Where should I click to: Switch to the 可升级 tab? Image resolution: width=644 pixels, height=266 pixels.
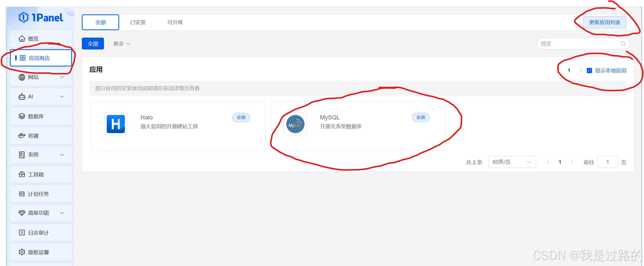(x=175, y=22)
